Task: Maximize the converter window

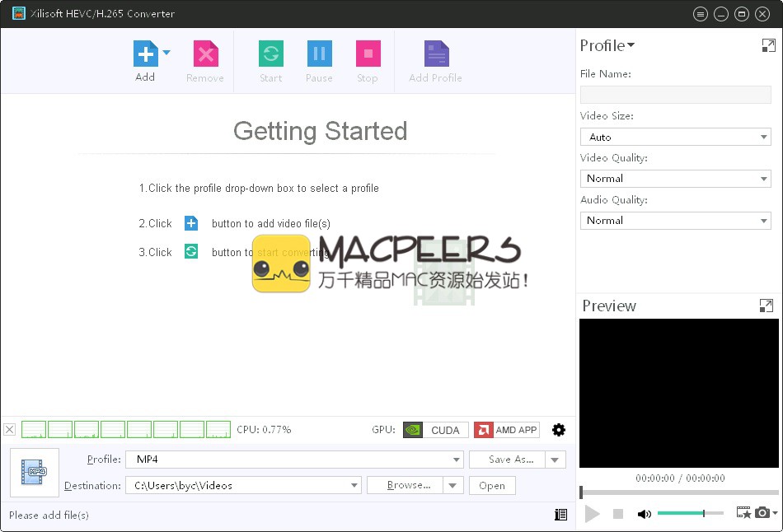Action: tap(742, 14)
